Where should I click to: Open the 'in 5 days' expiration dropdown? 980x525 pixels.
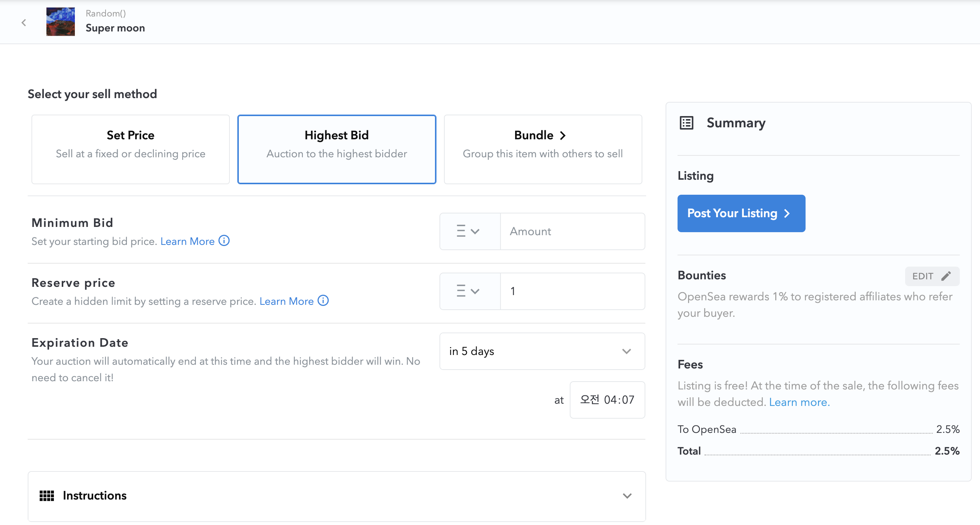(542, 351)
